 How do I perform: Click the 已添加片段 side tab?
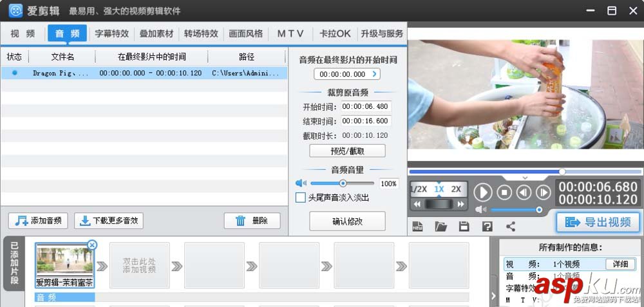tap(14, 263)
